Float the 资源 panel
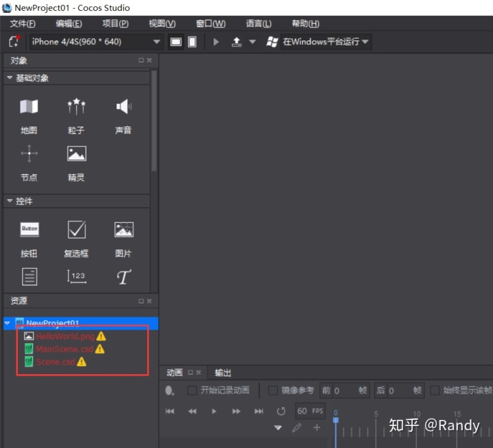493x448 pixels. coord(141,301)
